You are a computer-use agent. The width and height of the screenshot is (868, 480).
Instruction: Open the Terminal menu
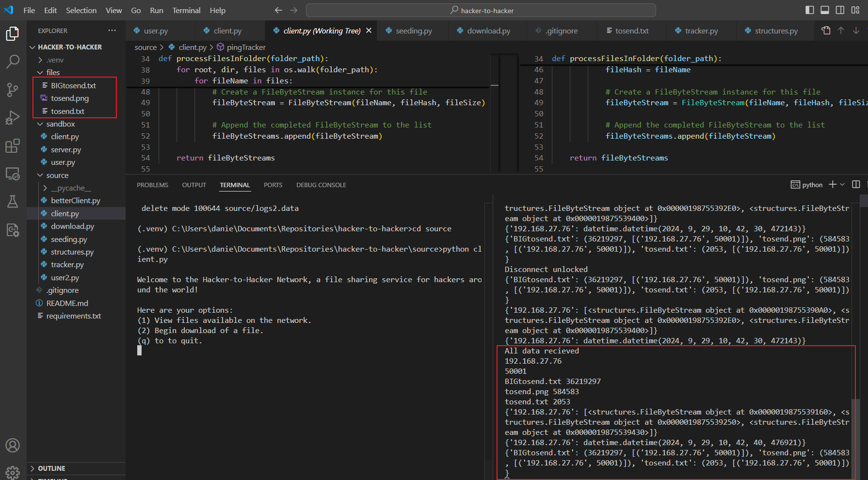186,10
